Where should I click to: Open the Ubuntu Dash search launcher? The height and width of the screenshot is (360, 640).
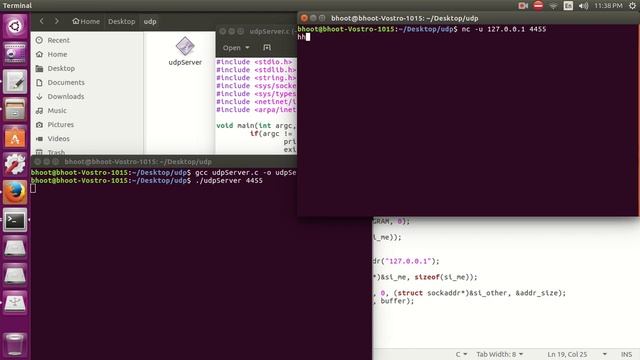point(15,27)
